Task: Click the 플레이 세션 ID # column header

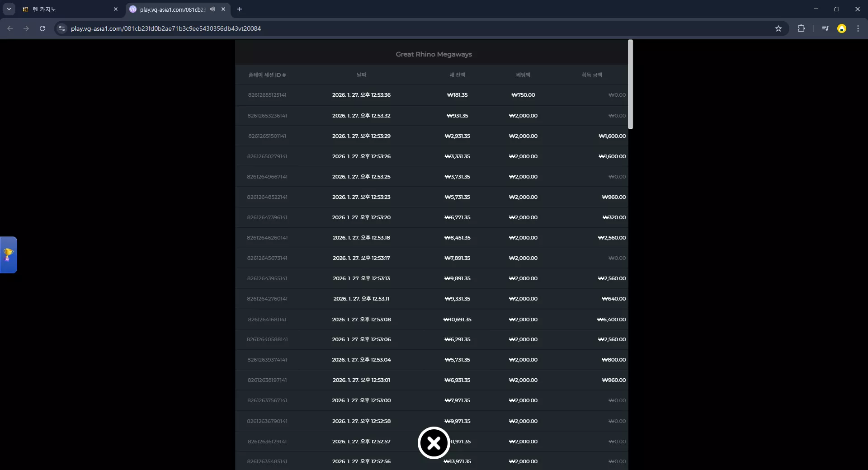Action: tap(267, 75)
